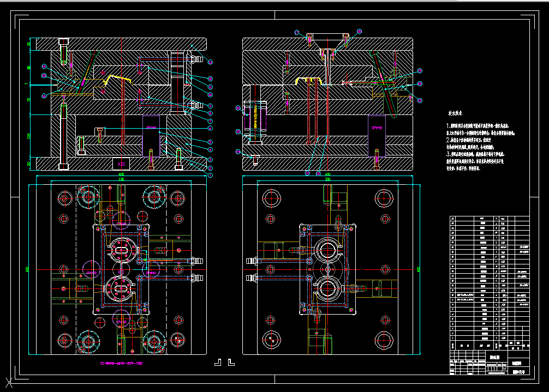Click the KO label in left section view
Image resolution: width=549 pixels, height=392 pixels.
[x=121, y=164]
